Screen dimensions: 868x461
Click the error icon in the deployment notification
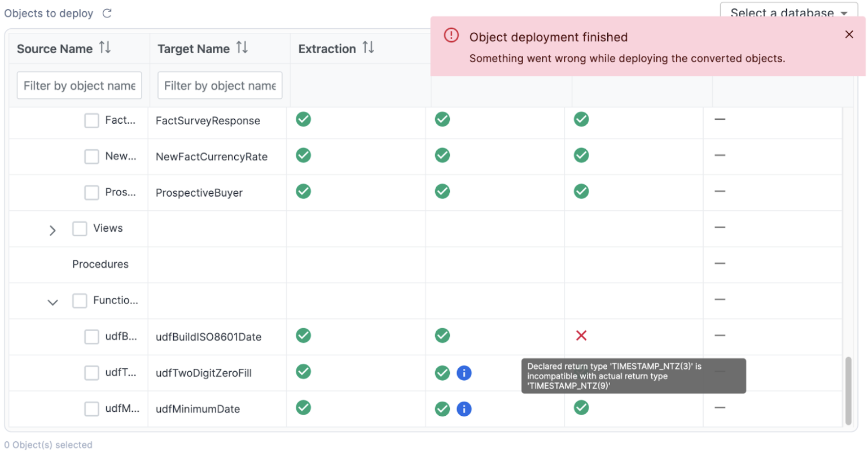(451, 35)
